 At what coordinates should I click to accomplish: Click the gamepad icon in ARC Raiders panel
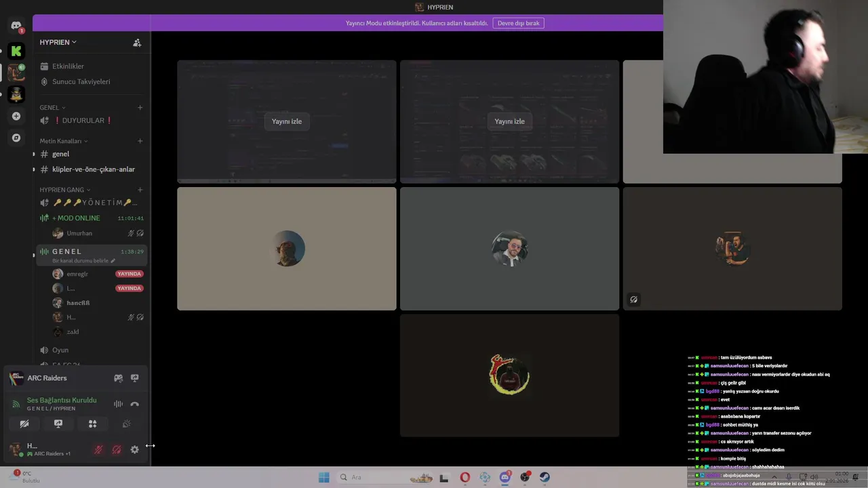[x=118, y=378]
